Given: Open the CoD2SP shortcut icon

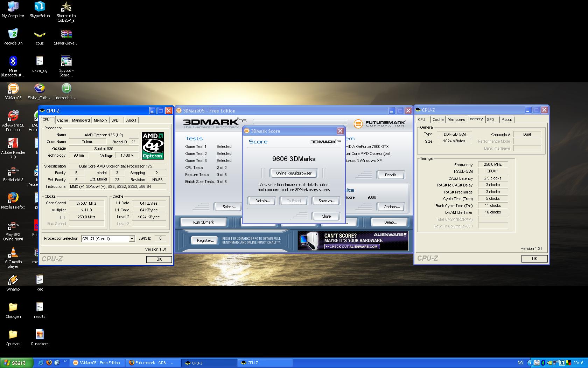Looking at the screenshot, I should click(x=66, y=12).
